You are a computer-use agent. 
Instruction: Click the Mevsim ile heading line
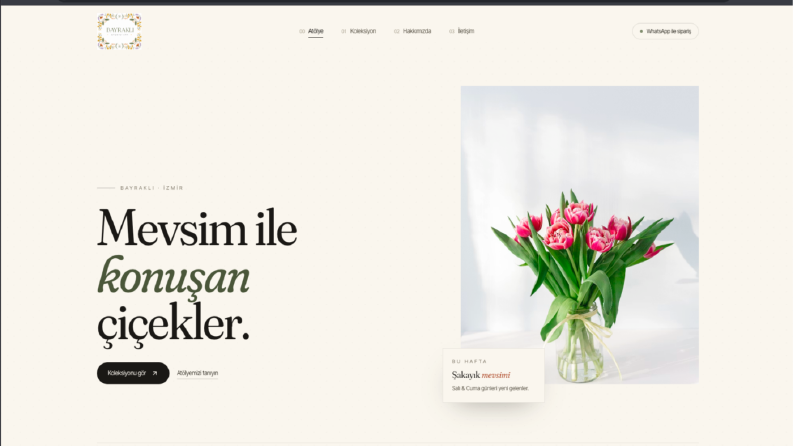[x=197, y=229]
